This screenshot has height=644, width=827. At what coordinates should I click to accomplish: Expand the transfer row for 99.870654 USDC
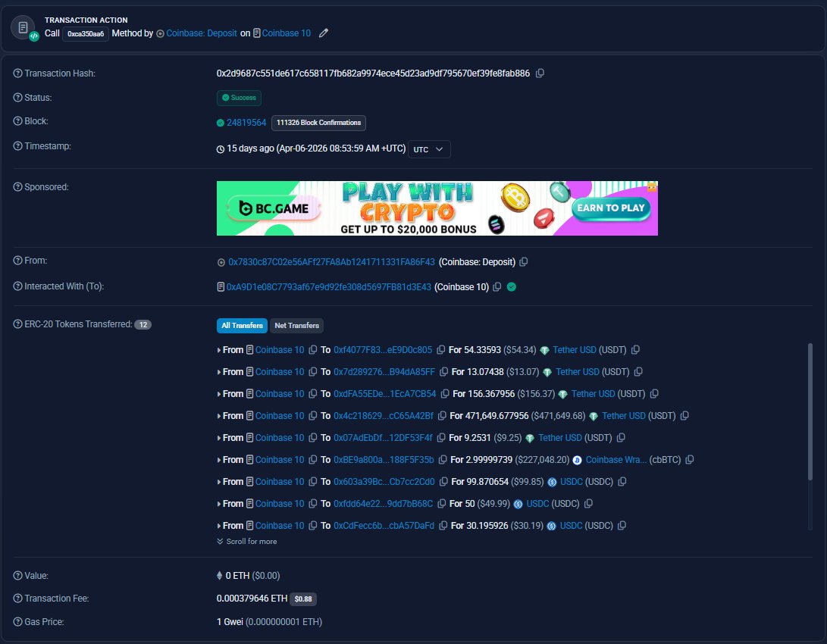tap(219, 482)
